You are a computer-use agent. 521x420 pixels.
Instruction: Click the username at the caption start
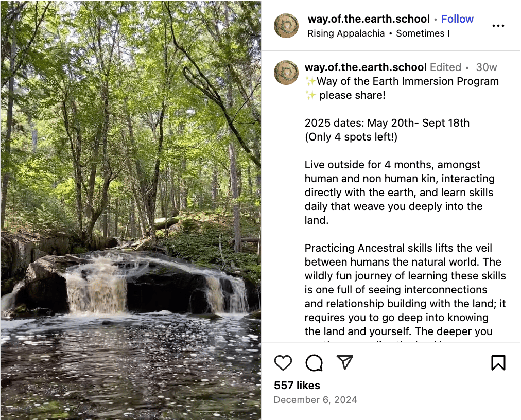click(366, 67)
